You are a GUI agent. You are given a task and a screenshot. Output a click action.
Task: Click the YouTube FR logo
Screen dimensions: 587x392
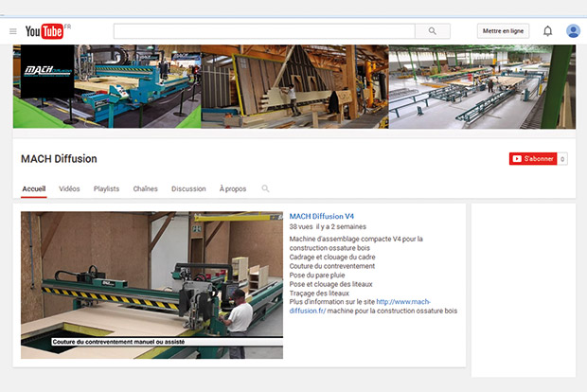point(48,31)
